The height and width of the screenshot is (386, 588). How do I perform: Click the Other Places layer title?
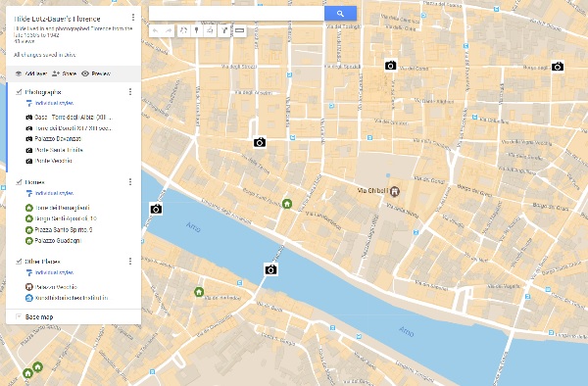[42, 262]
